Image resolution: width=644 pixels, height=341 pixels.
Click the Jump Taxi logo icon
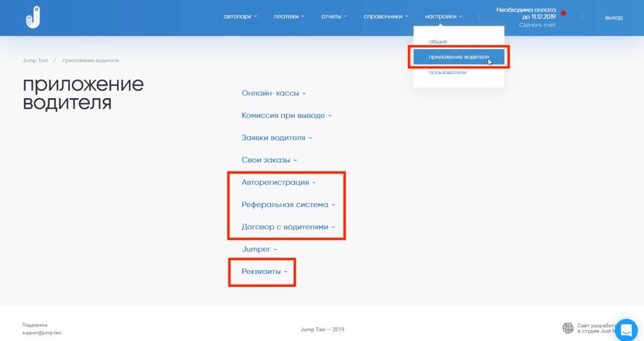(x=33, y=18)
